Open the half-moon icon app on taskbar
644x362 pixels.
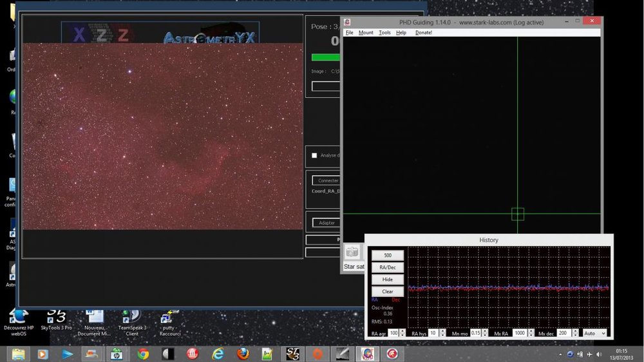coord(167,354)
